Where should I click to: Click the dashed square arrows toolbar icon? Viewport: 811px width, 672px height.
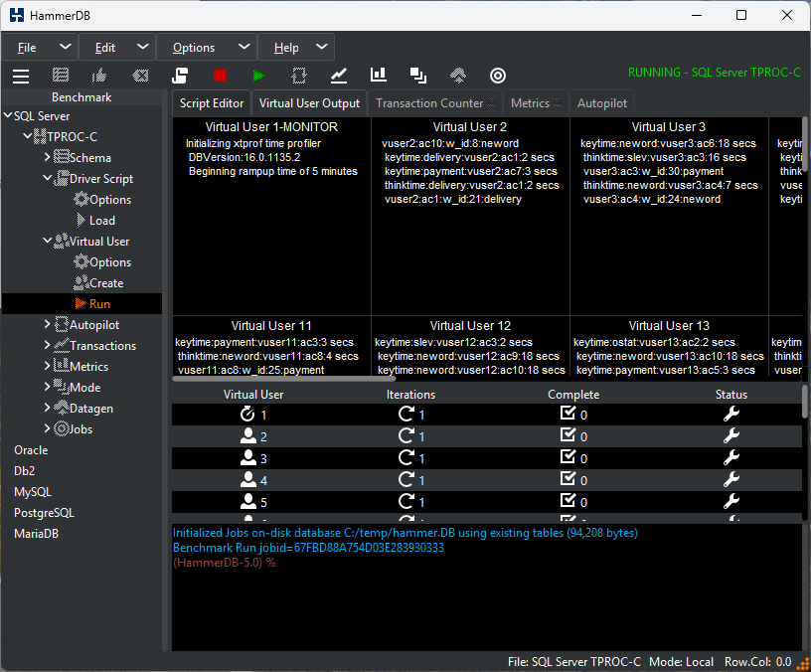coord(299,76)
